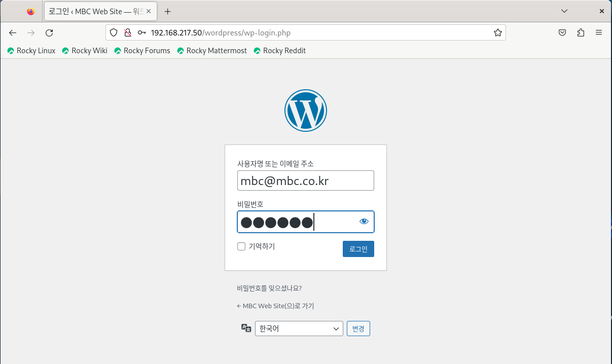Check the 기억하기 remember me checkbox
Image resolution: width=612 pixels, height=364 pixels.
point(241,247)
